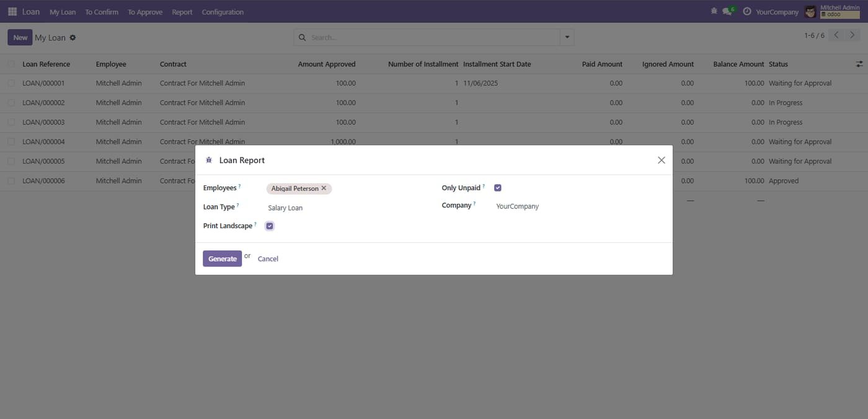This screenshot has height=419, width=868.
Task: Open the search options dropdown arrow
Action: (x=567, y=38)
